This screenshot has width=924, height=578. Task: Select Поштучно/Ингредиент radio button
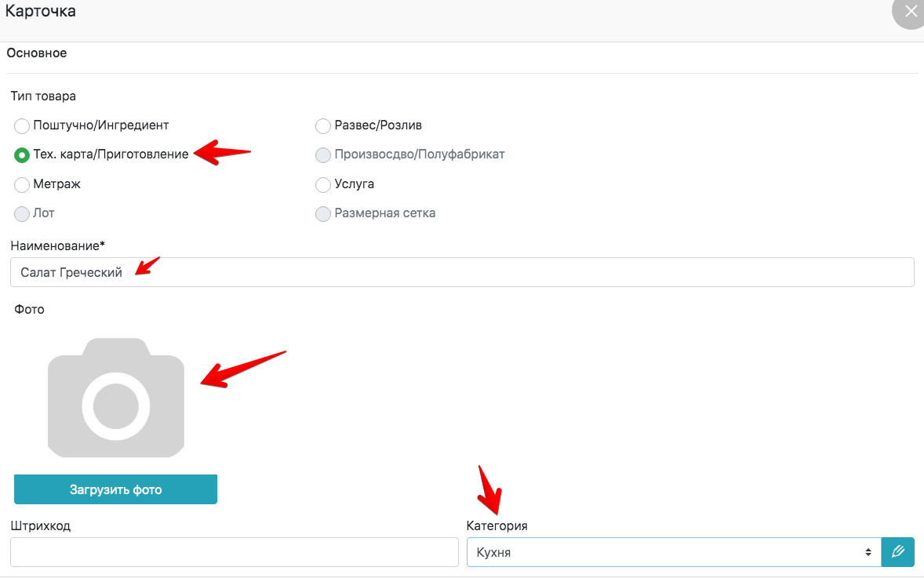tap(22, 125)
